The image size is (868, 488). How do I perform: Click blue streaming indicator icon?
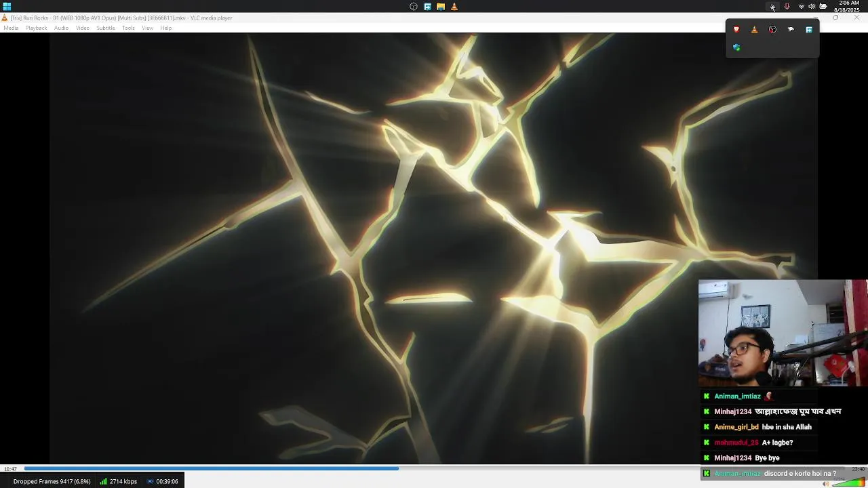coord(150,481)
